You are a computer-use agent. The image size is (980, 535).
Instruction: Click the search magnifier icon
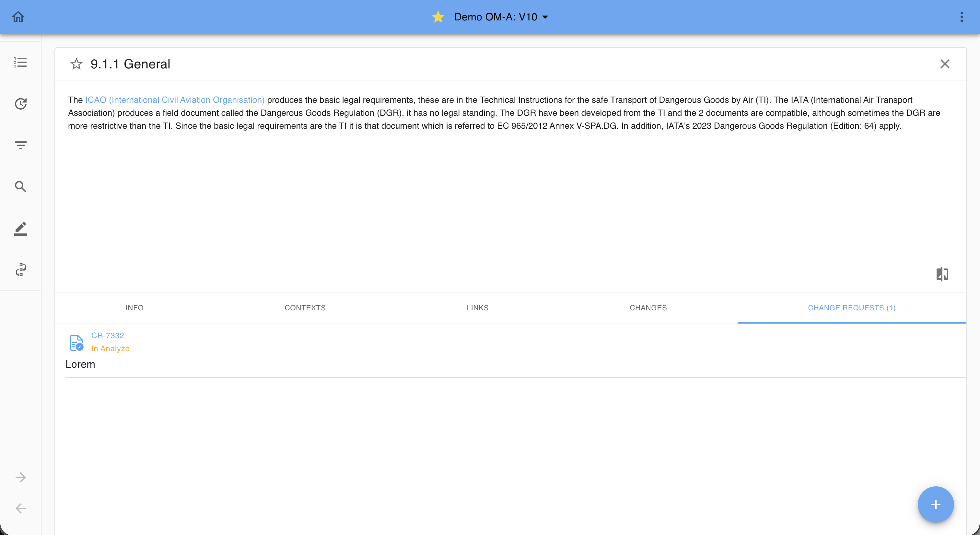[20, 186]
